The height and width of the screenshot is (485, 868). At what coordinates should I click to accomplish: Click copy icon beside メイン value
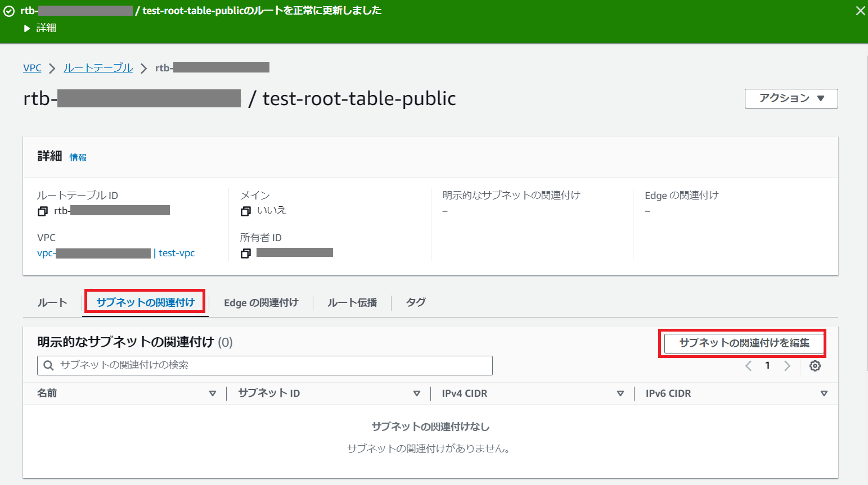(245, 211)
